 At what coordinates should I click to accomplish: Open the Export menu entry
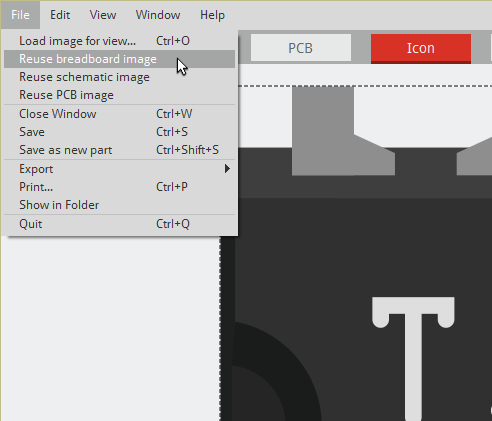coord(119,169)
